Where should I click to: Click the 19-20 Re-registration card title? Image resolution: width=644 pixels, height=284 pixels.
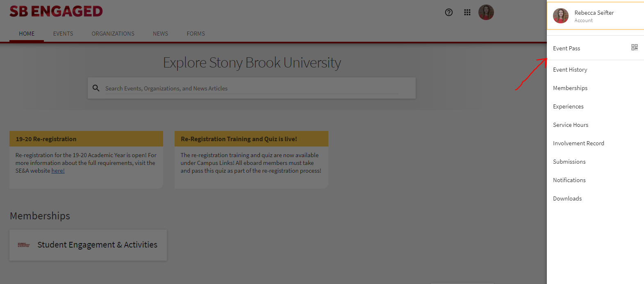[46, 139]
